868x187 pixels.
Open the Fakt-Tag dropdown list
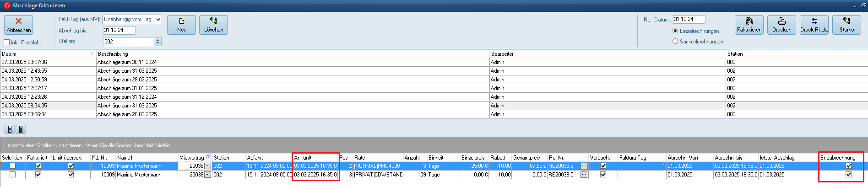[158, 19]
